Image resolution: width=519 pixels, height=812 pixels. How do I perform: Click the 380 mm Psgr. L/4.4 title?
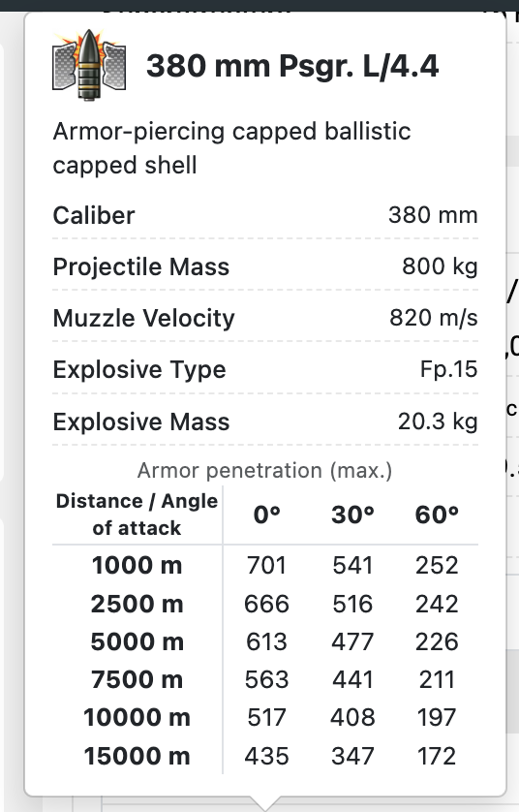coord(292,66)
